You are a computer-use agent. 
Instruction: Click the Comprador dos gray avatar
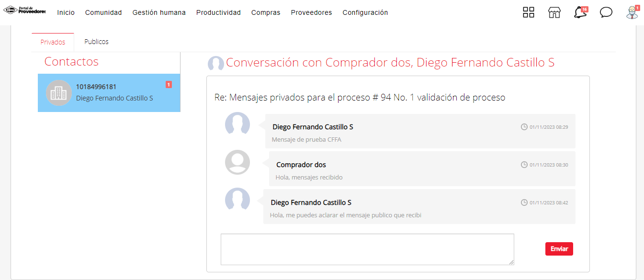click(x=237, y=162)
